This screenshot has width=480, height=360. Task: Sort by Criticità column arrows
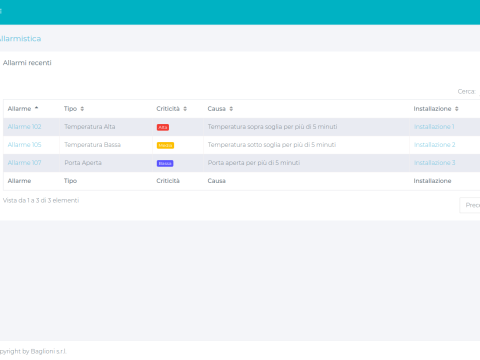click(x=185, y=109)
